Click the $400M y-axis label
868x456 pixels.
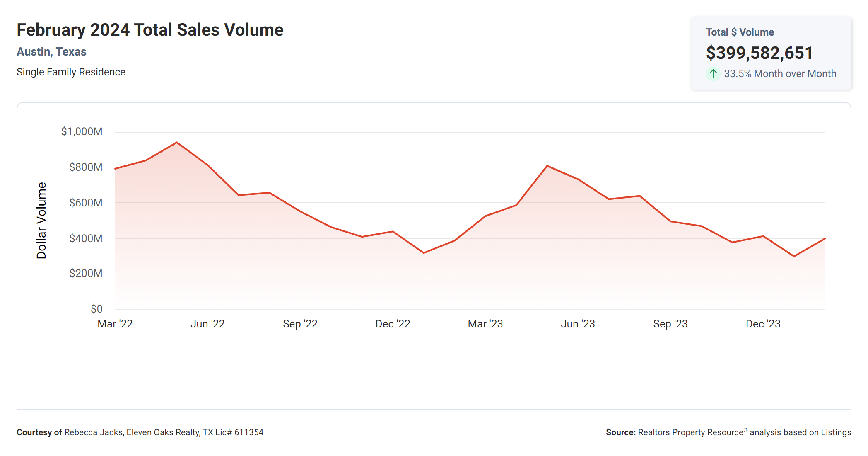(x=86, y=238)
